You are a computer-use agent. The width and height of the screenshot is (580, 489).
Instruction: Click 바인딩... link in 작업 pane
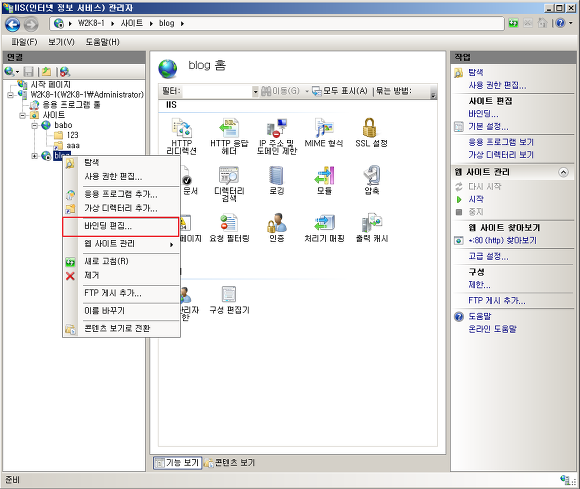tap(483, 114)
